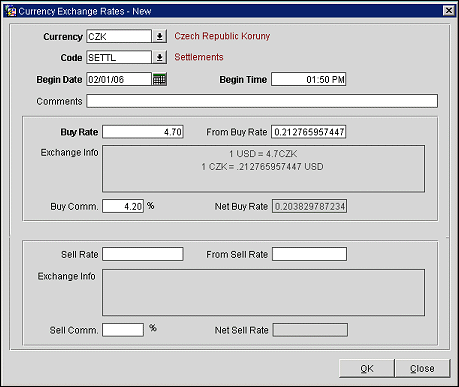The image size is (459, 387).
Task: Click the '1 CZK = .212765957447 USD' text
Action: click(262, 167)
